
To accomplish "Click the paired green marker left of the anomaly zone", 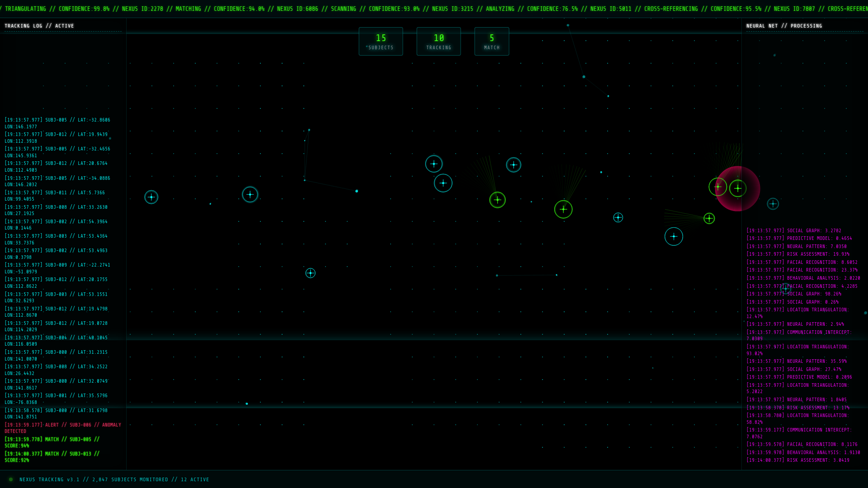I will pos(718,186).
